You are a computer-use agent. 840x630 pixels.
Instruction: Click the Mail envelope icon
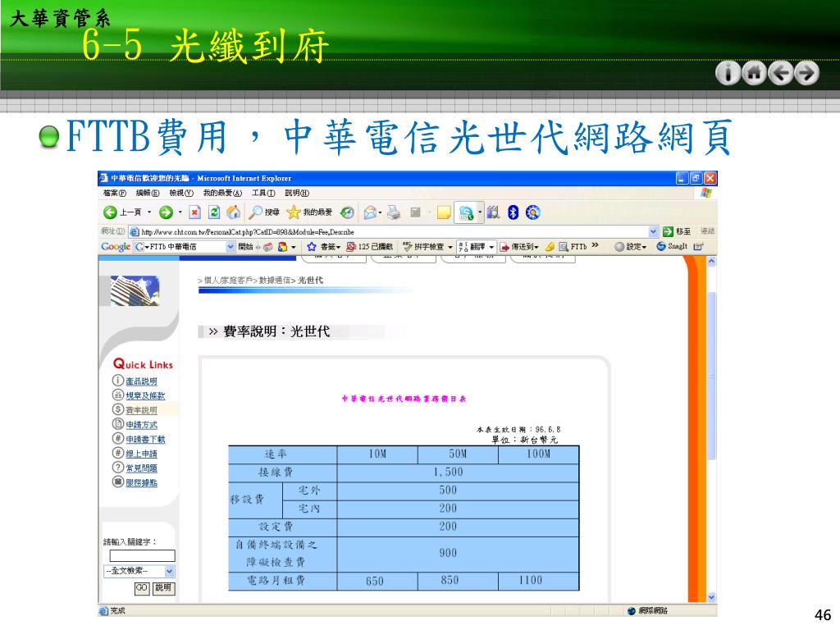pos(370,212)
